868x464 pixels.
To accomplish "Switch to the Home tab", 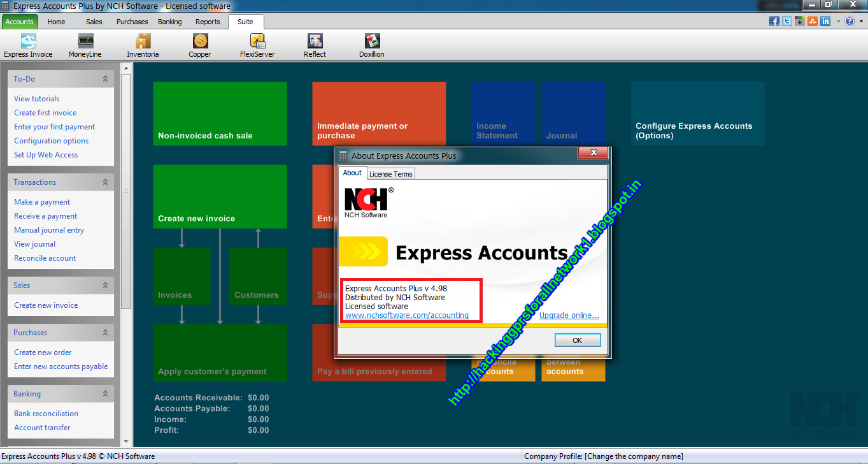I will pos(57,22).
